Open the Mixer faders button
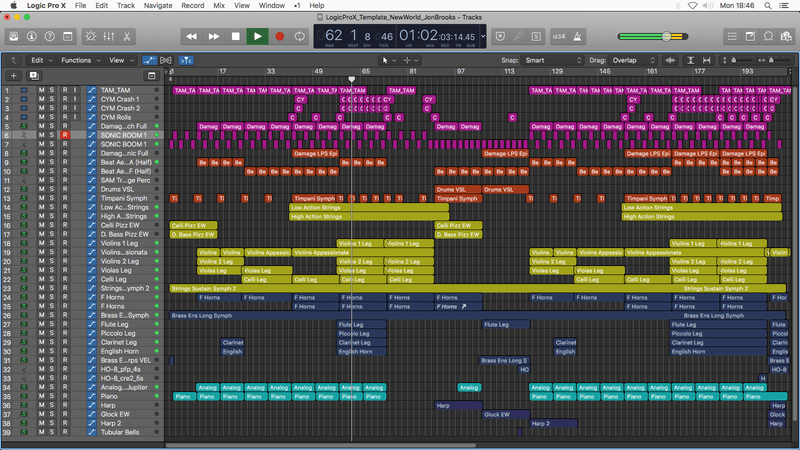 pyautogui.click(x=109, y=37)
